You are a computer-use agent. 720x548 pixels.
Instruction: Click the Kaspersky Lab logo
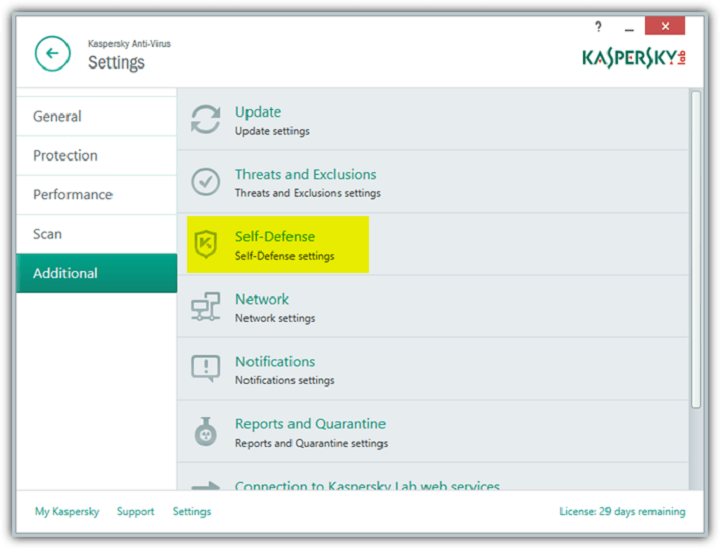pos(634,58)
